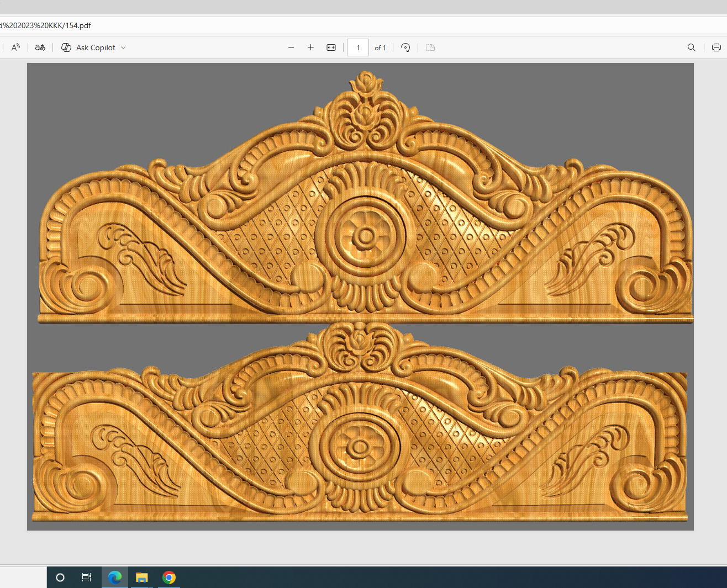
Task: Open Cortana search circle on taskbar
Action: click(60, 578)
